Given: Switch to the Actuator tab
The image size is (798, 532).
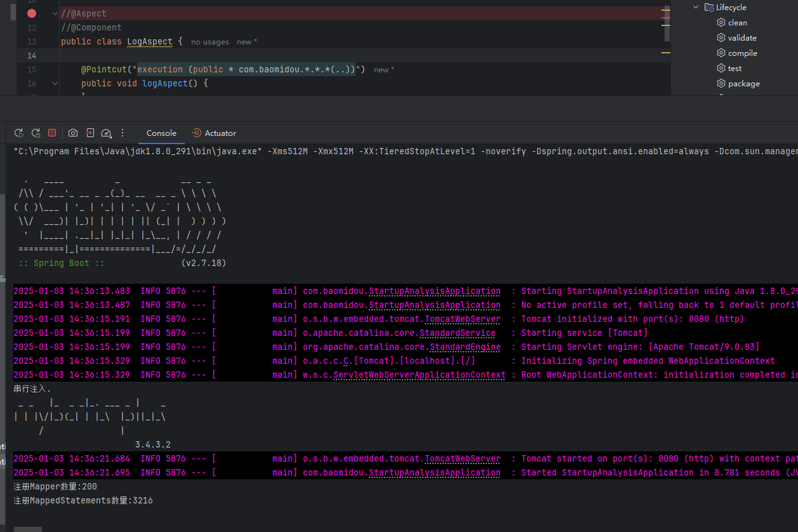Looking at the screenshot, I should [x=214, y=133].
